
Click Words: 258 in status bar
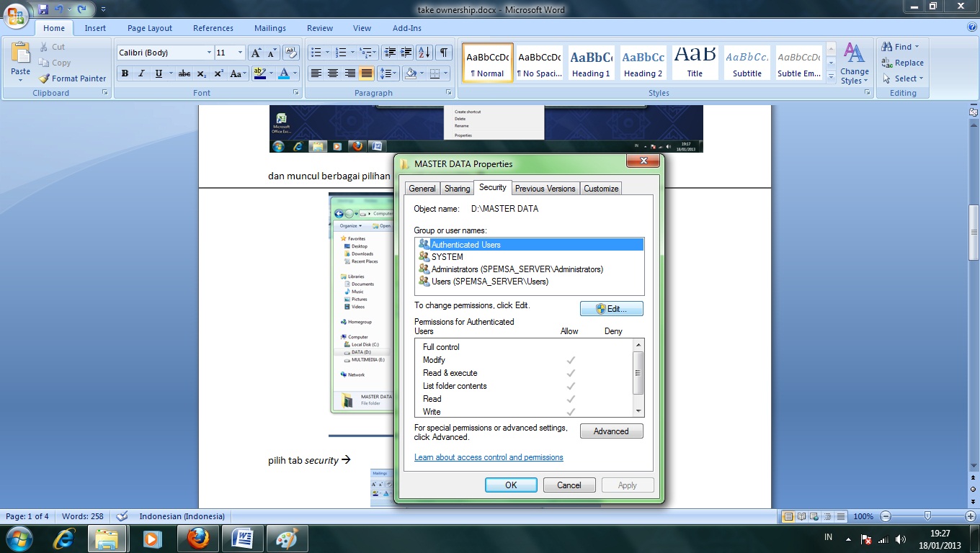click(x=82, y=516)
